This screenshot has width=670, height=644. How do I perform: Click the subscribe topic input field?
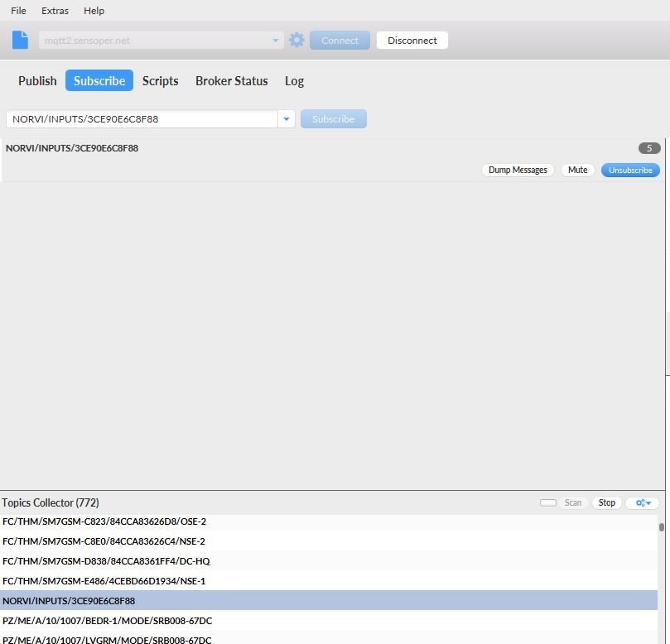coord(142,119)
